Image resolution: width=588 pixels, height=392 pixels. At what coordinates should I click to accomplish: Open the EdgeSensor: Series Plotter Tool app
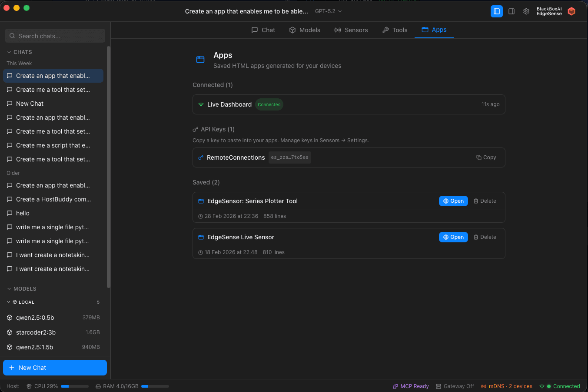pyautogui.click(x=453, y=201)
